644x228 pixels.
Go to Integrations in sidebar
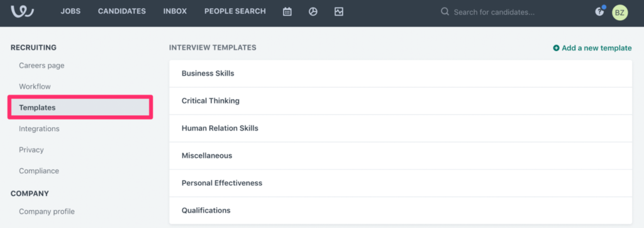click(39, 129)
